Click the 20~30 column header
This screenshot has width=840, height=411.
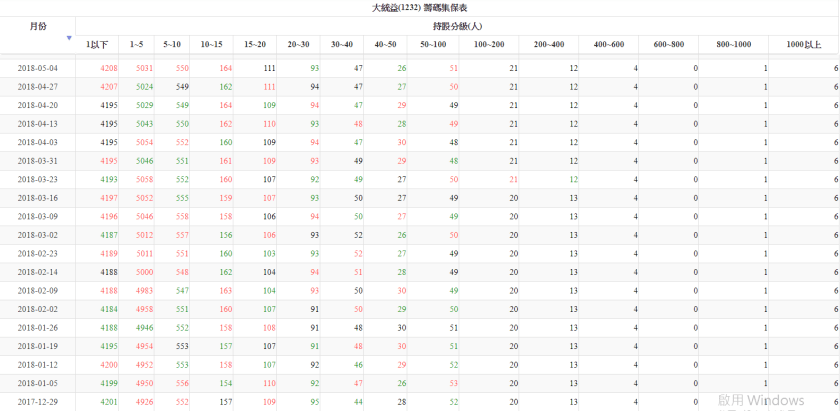coord(299,44)
